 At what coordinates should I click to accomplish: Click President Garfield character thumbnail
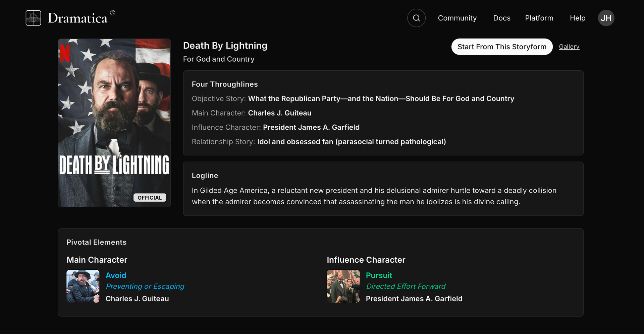click(x=343, y=286)
